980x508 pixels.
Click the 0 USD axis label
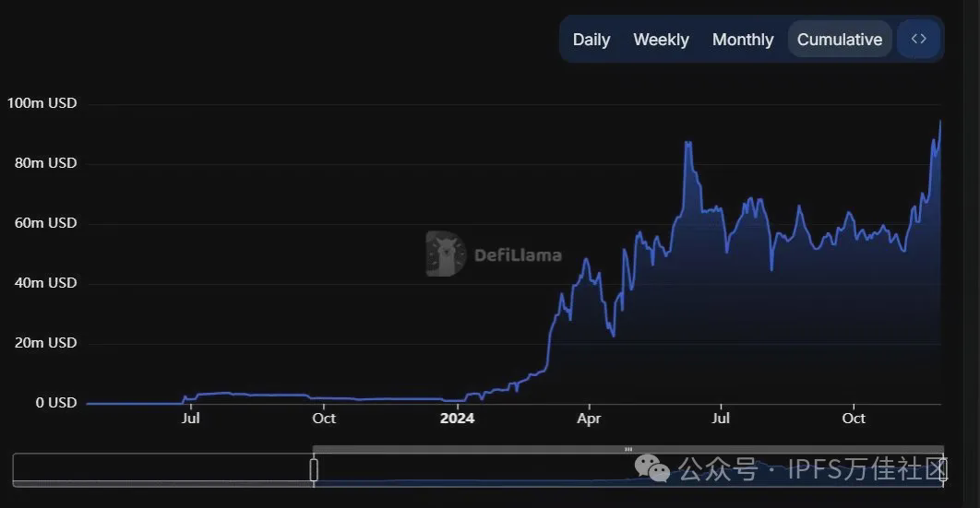[x=56, y=403]
